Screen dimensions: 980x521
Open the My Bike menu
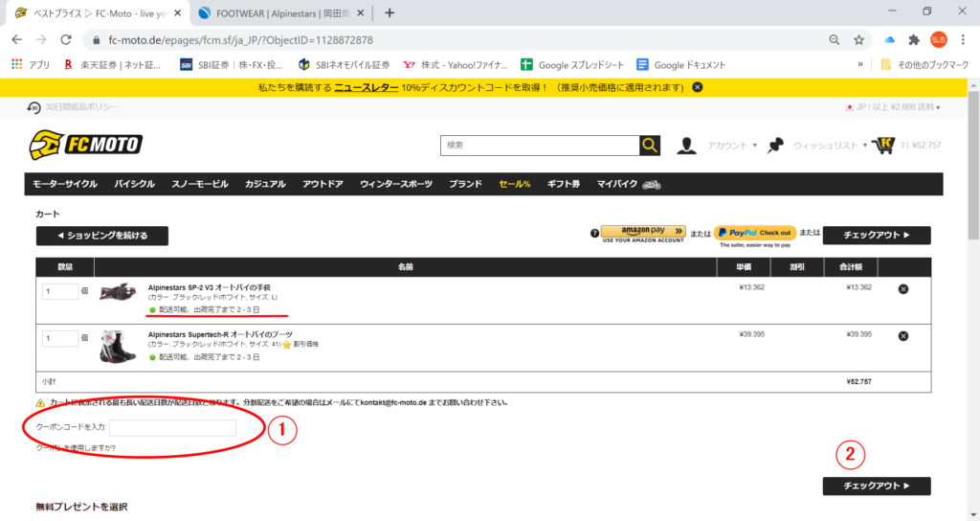[x=628, y=184]
